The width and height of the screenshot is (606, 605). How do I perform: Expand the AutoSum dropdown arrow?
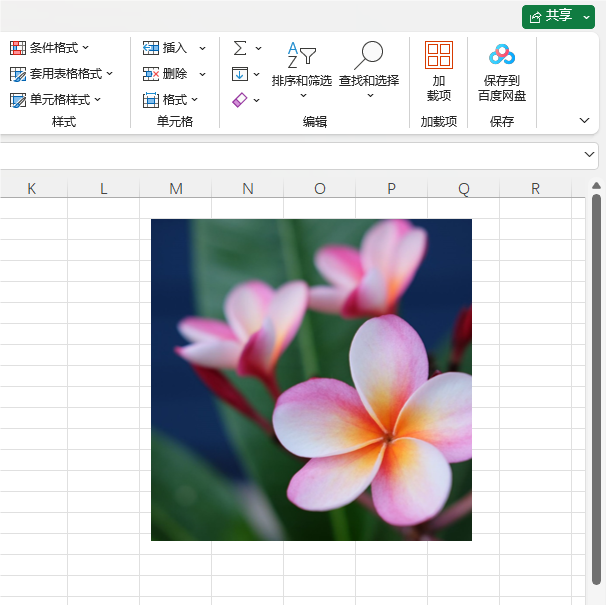pyautogui.click(x=258, y=48)
